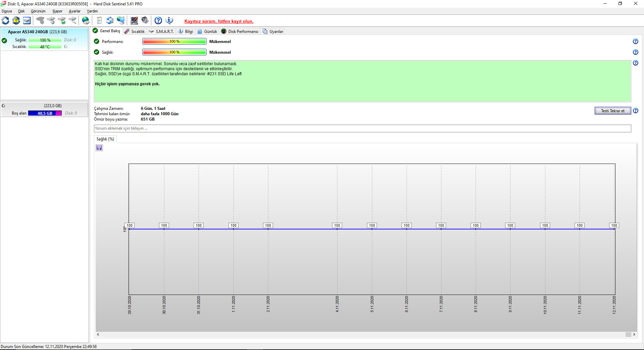644x350 pixels.
Task: Click the green check beside Performans
Action: [x=97, y=41]
